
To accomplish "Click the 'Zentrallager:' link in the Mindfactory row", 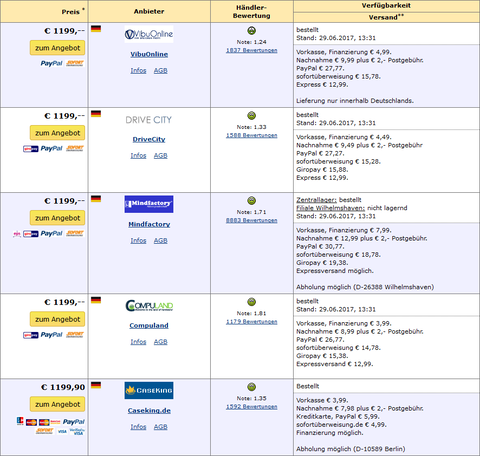I will [x=317, y=200].
